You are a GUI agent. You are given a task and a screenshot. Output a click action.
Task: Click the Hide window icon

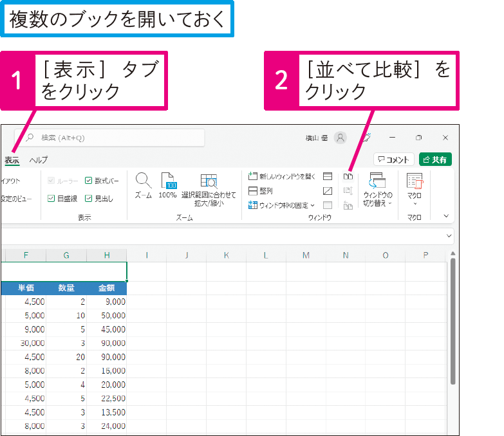click(x=328, y=191)
